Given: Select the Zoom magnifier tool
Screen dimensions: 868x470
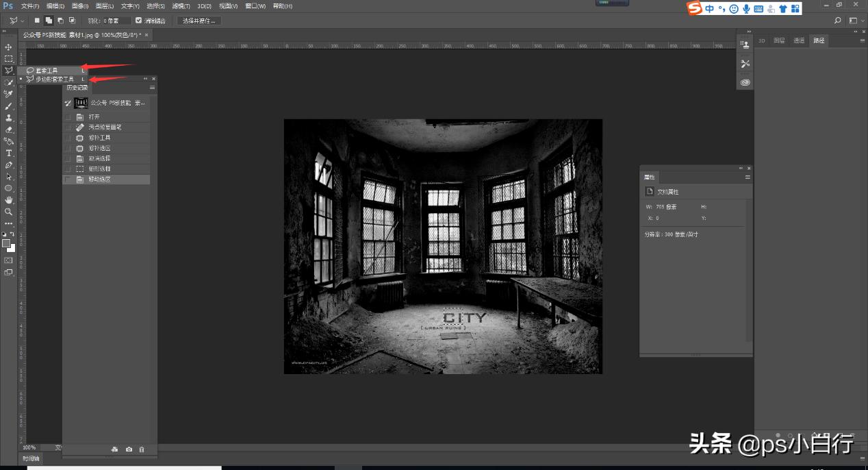Looking at the screenshot, I should coord(9,212).
